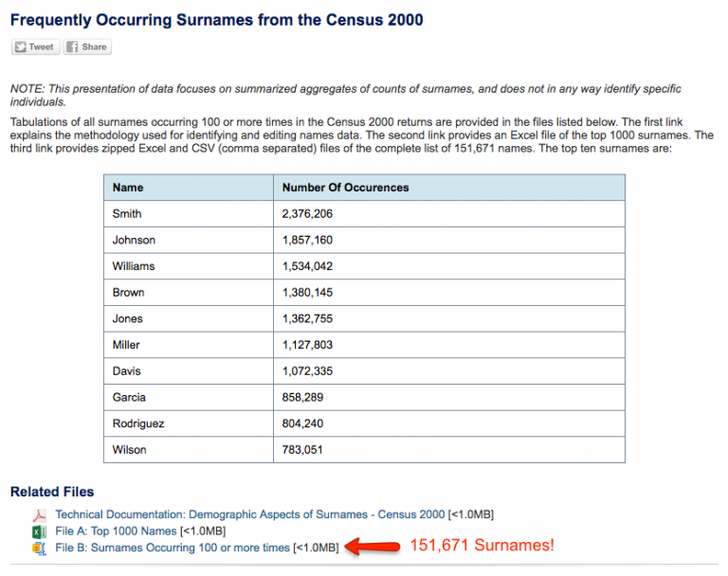
Task: Select the Johnson row name cell
Action: (134, 240)
